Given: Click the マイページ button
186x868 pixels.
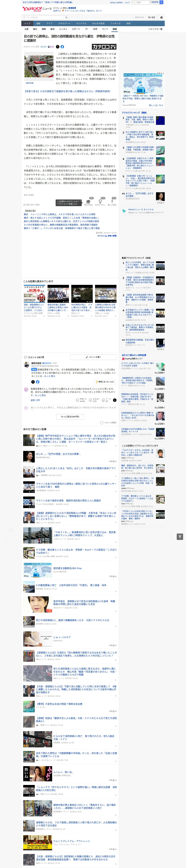Looking at the screenshot, I should 139,18.
